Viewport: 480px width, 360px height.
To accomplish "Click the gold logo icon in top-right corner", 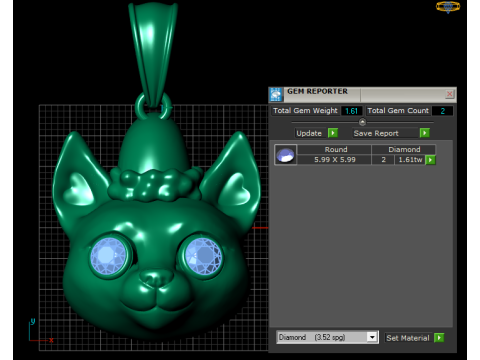I will [x=448, y=7].
